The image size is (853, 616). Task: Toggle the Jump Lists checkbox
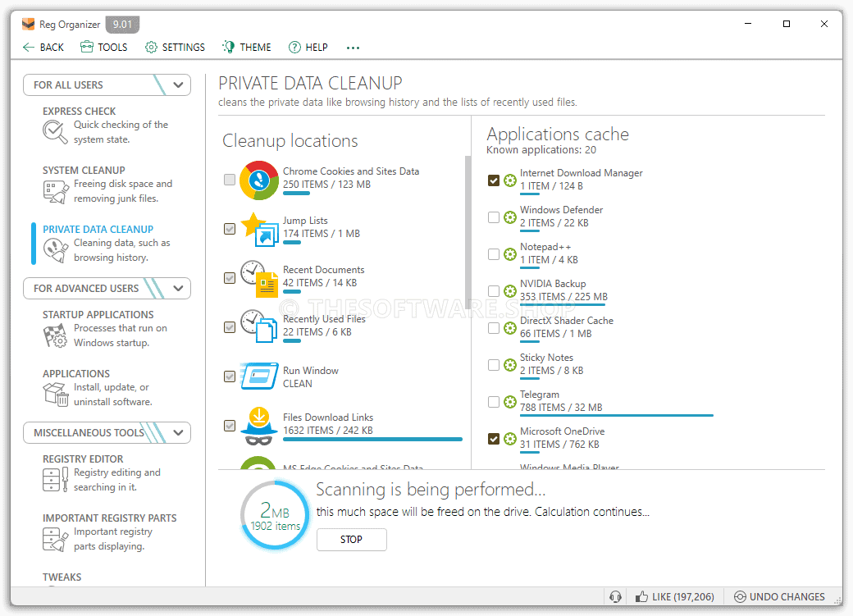point(230,229)
